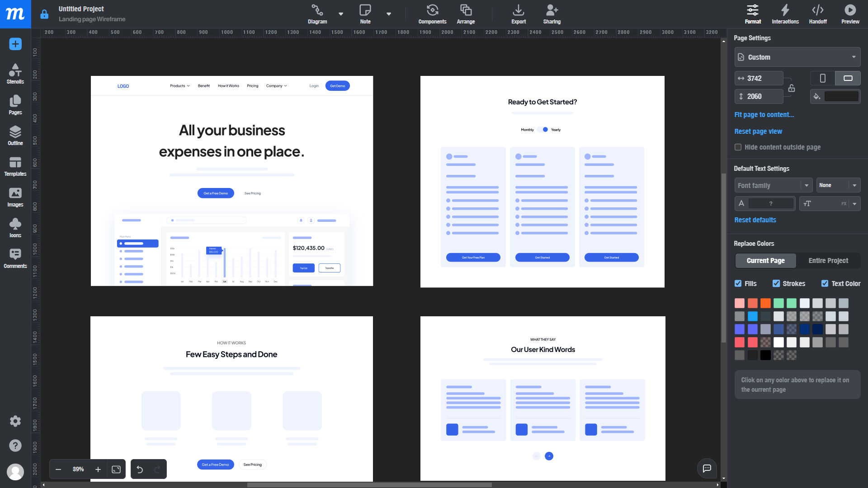Click the blue add plus button in sidebar
The width and height of the screenshot is (868, 488).
pos(15,44)
